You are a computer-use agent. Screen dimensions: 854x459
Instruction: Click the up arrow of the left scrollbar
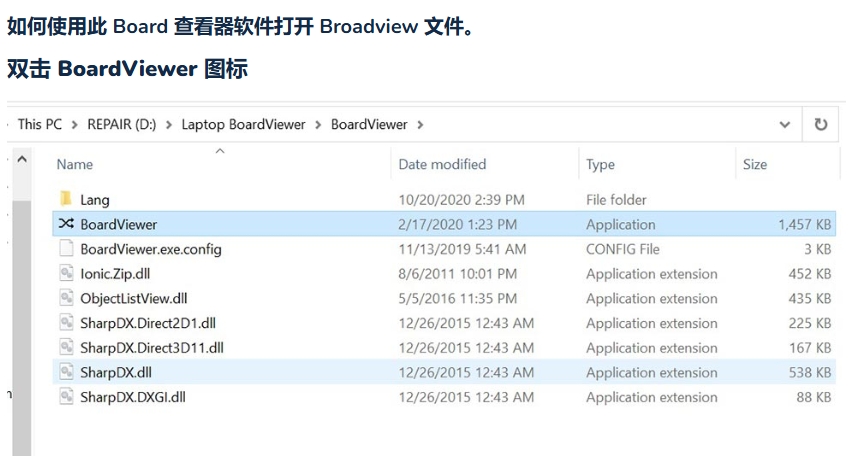[22, 160]
